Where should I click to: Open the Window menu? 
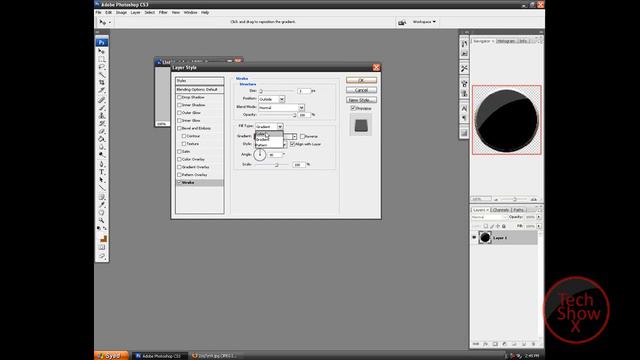click(190, 13)
